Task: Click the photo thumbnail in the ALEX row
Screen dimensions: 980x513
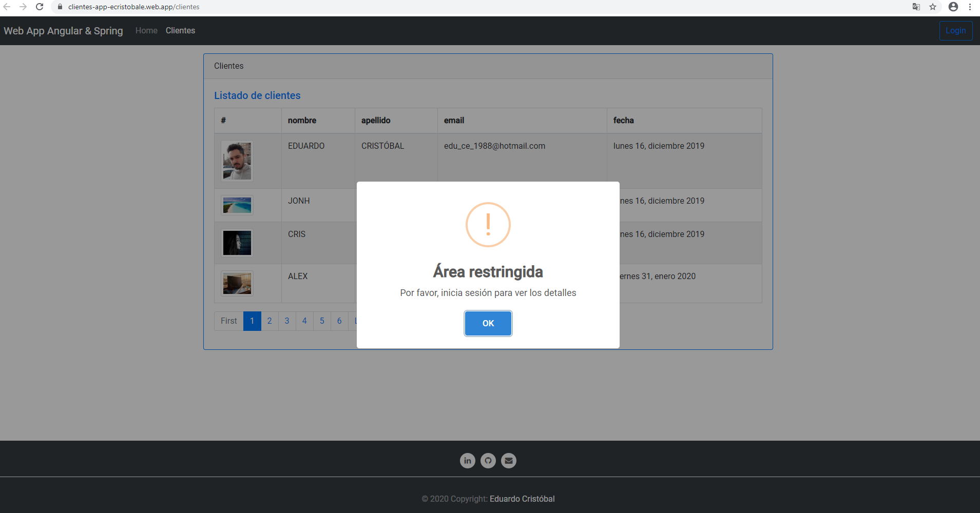Action: click(237, 283)
